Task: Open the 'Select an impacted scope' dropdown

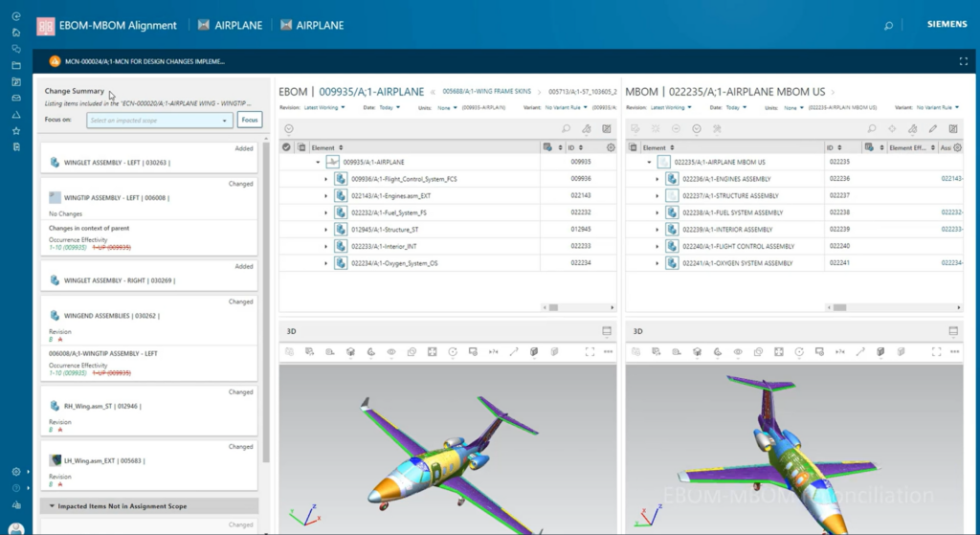Action: tap(160, 120)
